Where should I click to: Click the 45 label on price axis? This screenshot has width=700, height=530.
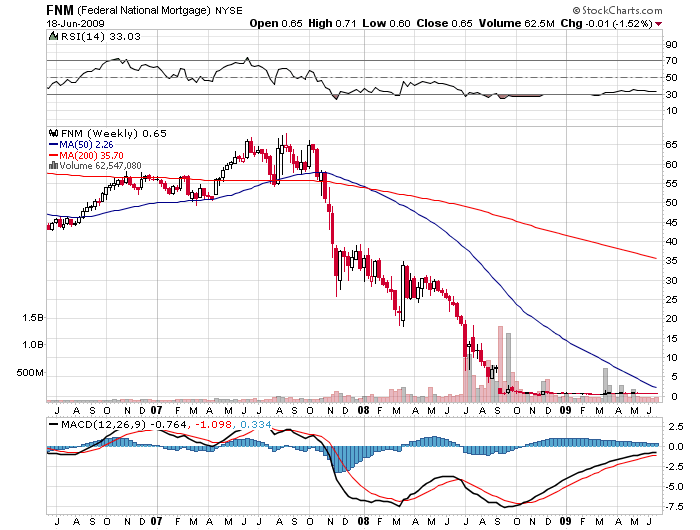tap(671, 223)
